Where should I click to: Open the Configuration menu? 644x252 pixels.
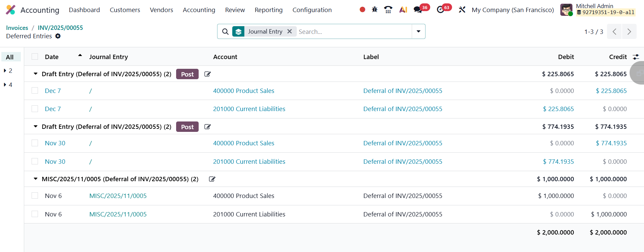[x=312, y=10]
